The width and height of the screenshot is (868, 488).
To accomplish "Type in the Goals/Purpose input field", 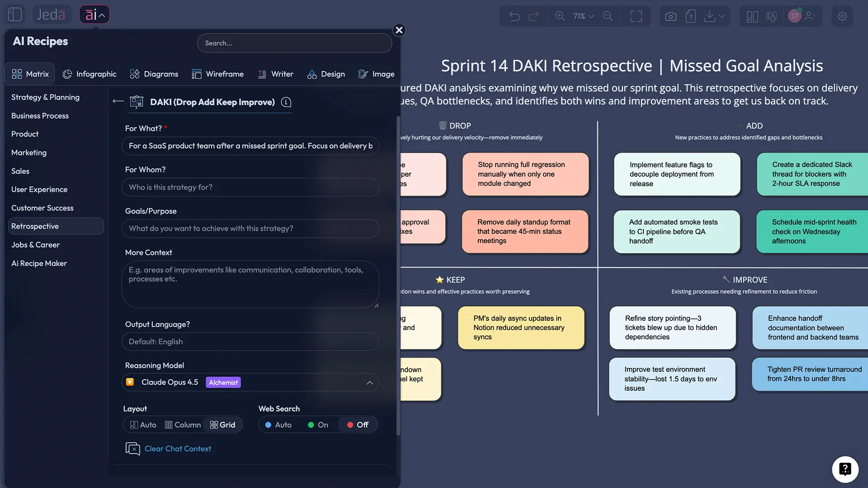I will [250, 229].
